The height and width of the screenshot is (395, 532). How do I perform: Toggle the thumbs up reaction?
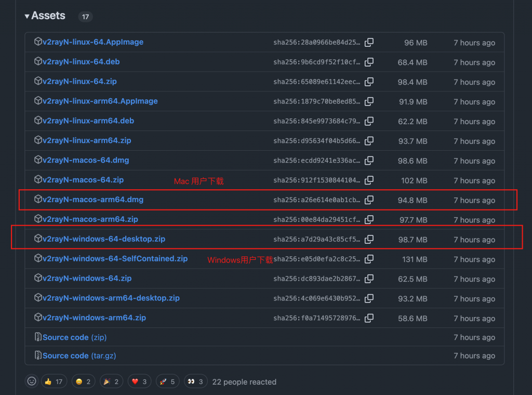click(54, 381)
